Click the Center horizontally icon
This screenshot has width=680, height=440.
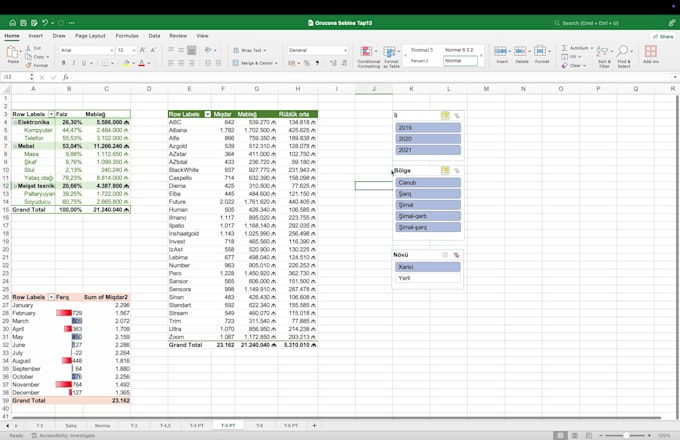[181, 63]
